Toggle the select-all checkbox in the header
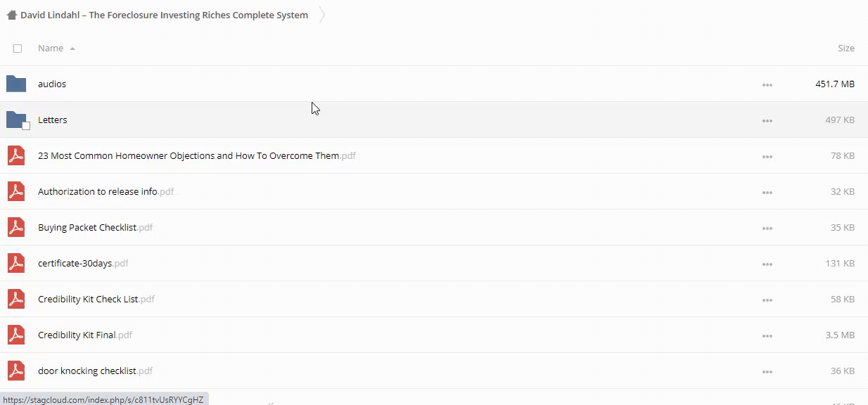Screen dimensions: 868x405 [x=18, y=49]
